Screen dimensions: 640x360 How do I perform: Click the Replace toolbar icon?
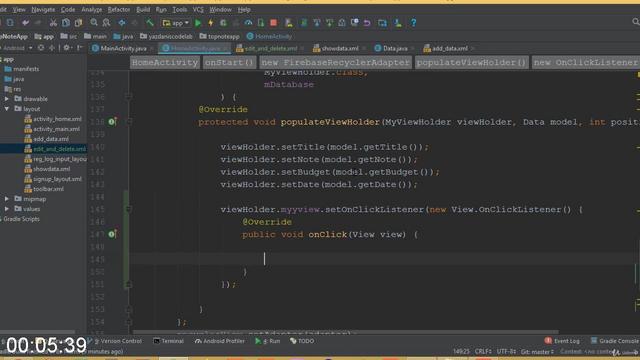[x=107, y=23]
